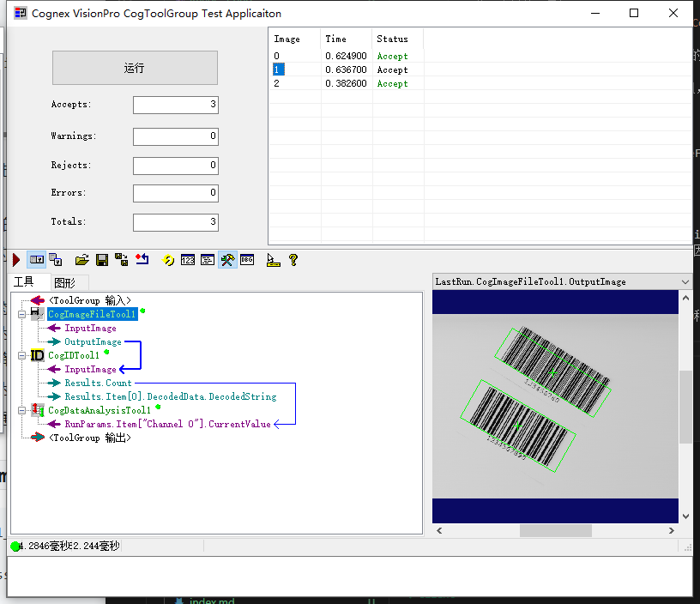Viewport: 700px width, 604px height.
Task: Click the teal output arrow beside Results.Item[0]
Action: [x=54, y=396]
